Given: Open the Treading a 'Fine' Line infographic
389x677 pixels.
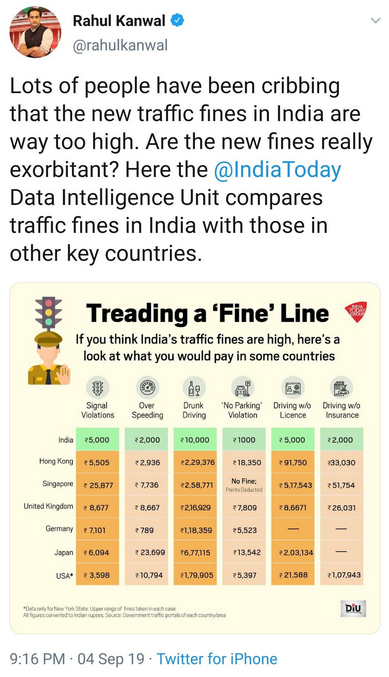Looking at the screenshot, I should [x=195, y=458].
